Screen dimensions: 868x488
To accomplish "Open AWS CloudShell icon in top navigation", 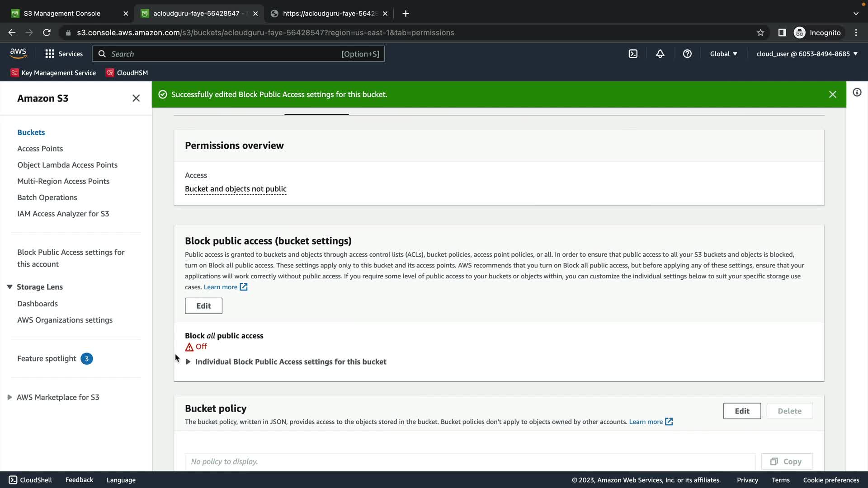I will 633,54.
